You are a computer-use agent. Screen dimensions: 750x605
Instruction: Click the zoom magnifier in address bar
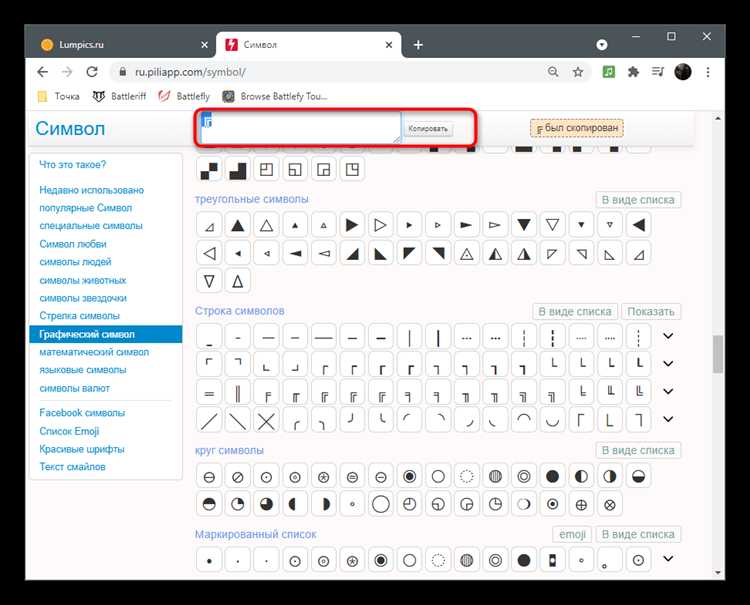click(553, 72)
